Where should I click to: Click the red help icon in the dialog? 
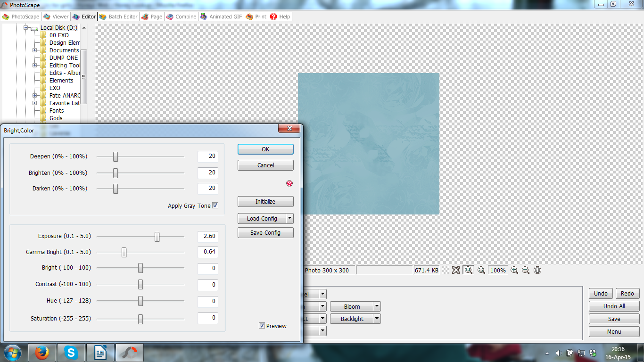click(x=289, y=183)
